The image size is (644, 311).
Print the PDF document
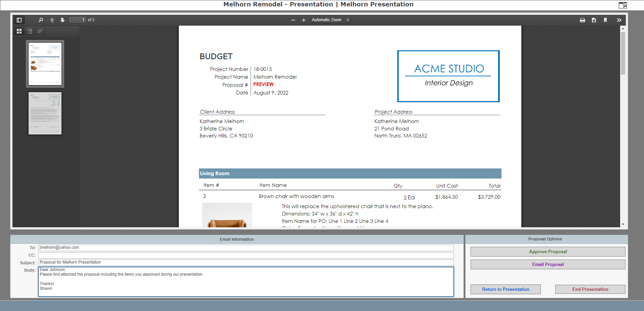point(582,20)
